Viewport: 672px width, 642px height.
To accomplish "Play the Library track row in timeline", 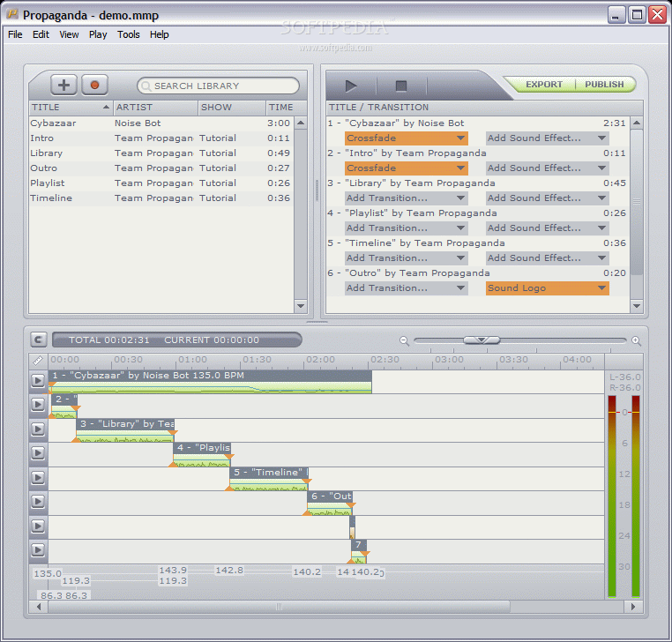I will [x=38, y=429].
